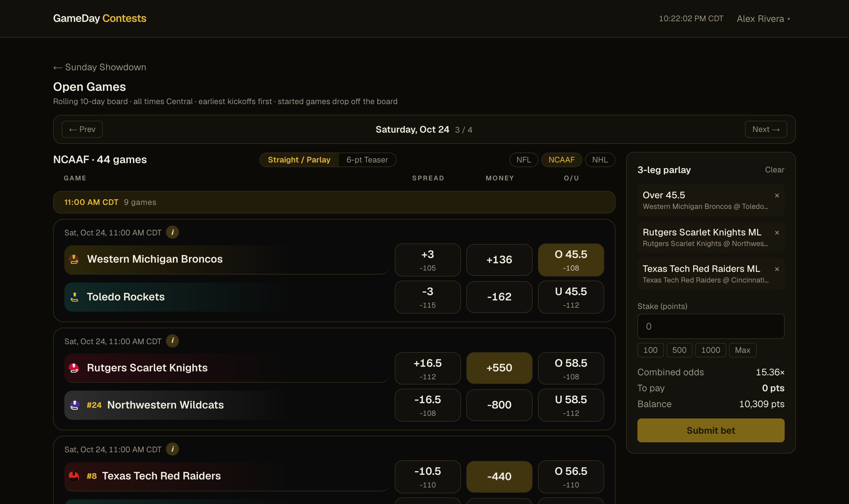Collapse the 11:00 AM CDT games group

[x=334, y=202]
